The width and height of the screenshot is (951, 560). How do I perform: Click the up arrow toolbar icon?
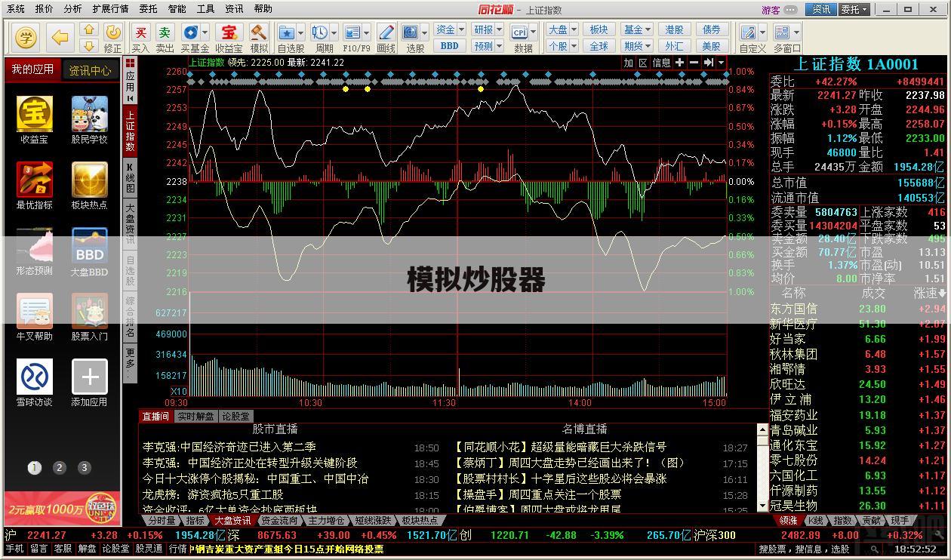89,29
